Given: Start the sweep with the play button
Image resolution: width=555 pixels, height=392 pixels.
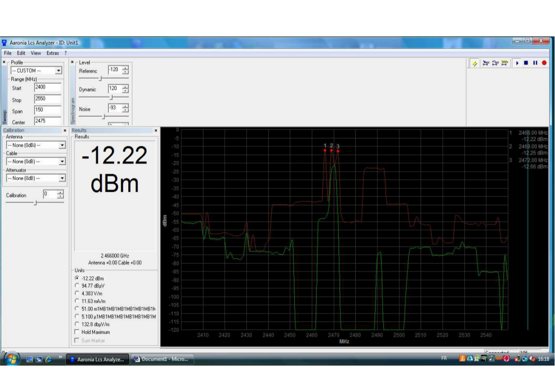Looking at the screenshot, I should pos(517,63).
